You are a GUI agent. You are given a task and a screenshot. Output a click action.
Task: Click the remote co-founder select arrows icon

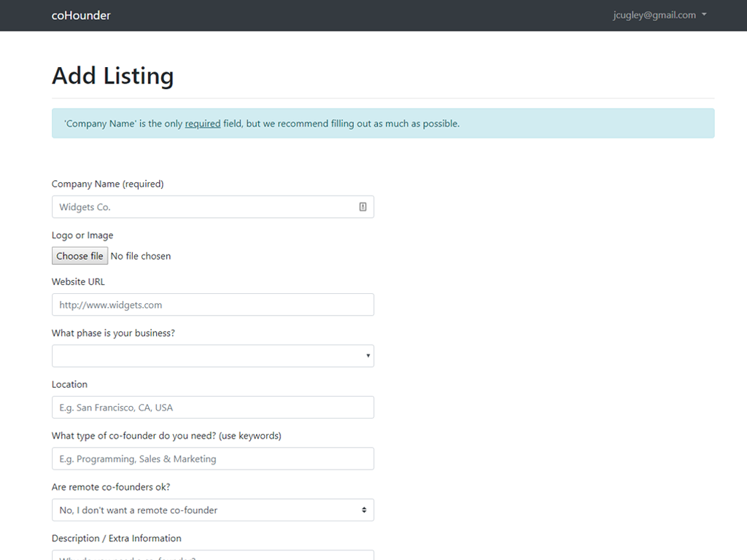[364, 510]
